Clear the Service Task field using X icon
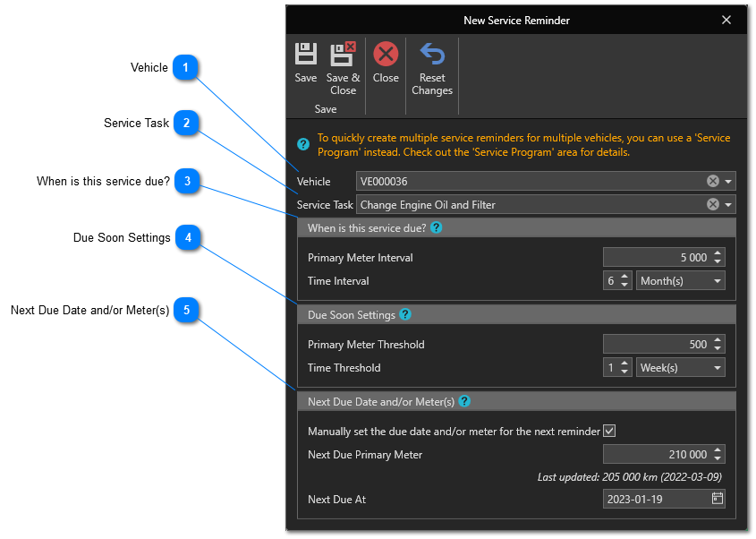 [713, 205]
